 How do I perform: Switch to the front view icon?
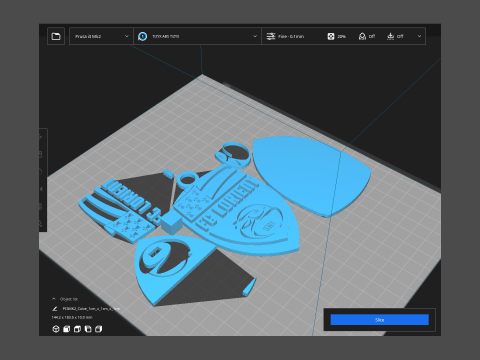coord(67,329)
